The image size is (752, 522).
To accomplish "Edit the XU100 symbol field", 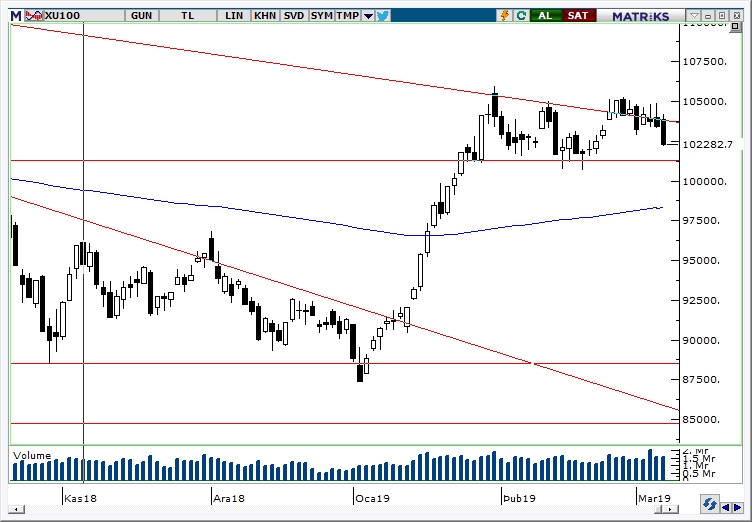I will pos(84,16).
